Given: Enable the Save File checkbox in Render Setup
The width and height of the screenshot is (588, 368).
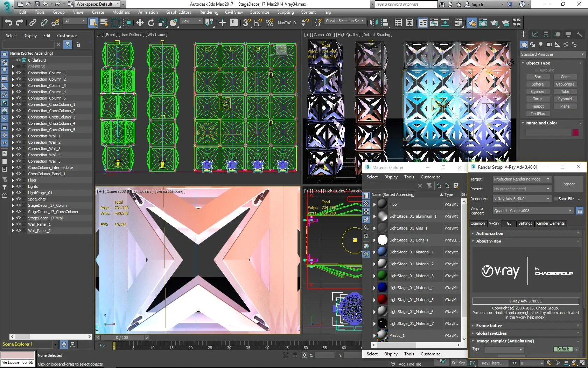Looking at the screenshot, I should 556,199.
